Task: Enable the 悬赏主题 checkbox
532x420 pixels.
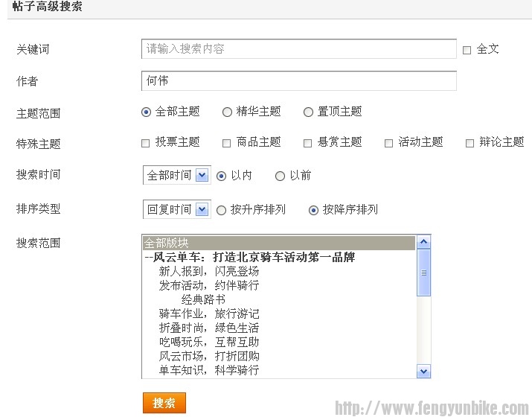Action: 307,143
